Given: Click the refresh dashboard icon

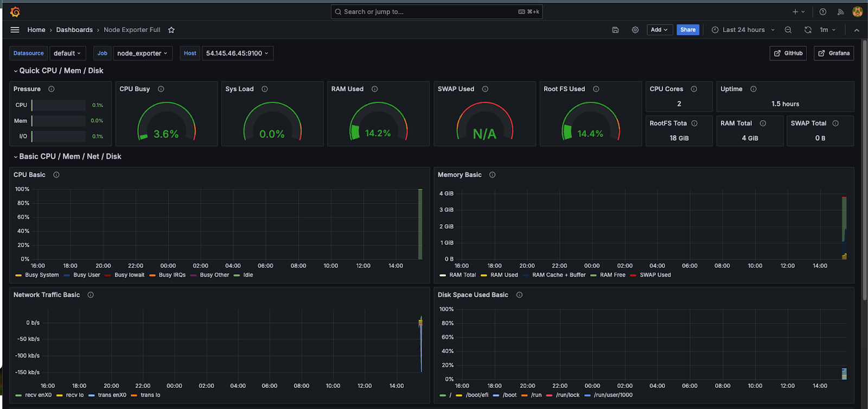Looking at the screenshot, I should 808,30.
